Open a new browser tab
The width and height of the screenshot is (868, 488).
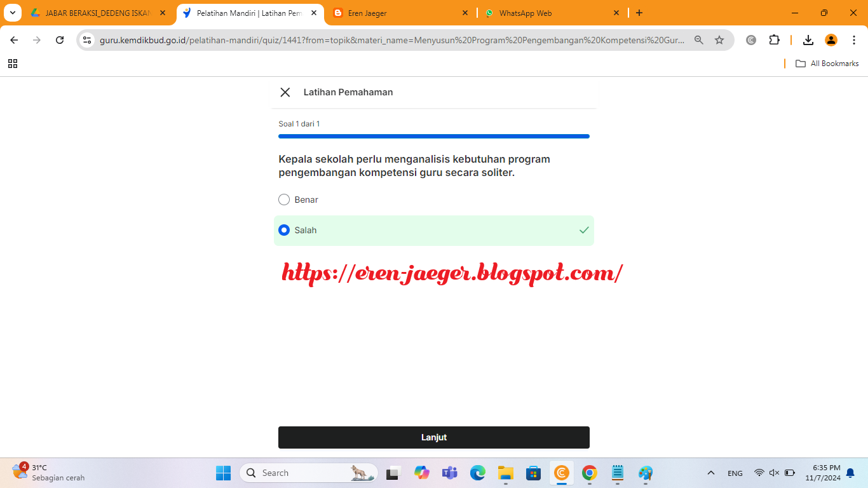click(x=639, y=13)
